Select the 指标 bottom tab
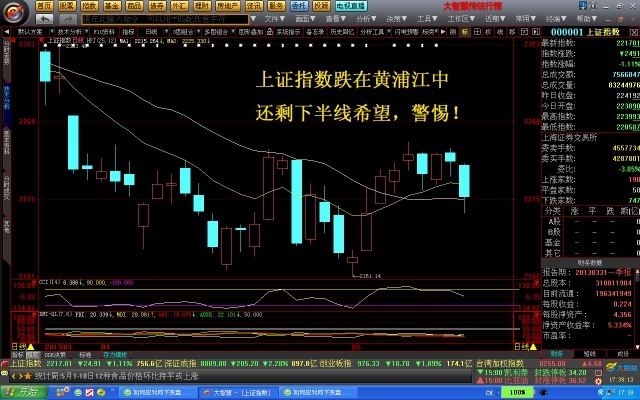The image size is (640, 400). pos(18,355)
